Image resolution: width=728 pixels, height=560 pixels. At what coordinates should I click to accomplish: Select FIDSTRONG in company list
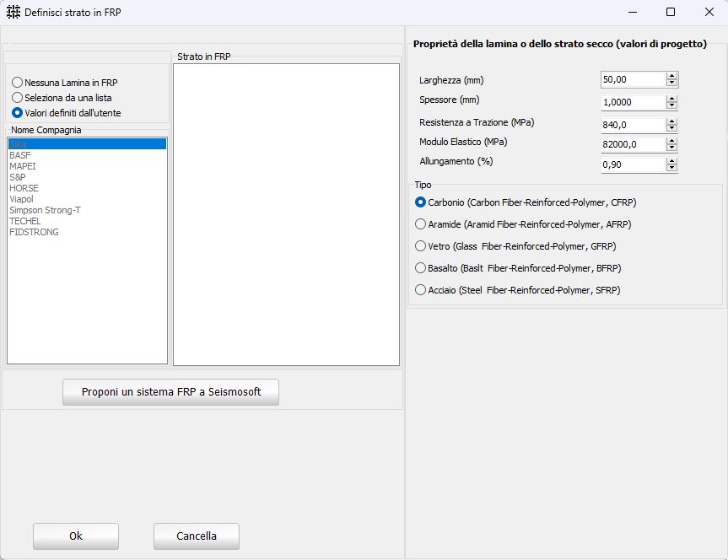point(87,232)
